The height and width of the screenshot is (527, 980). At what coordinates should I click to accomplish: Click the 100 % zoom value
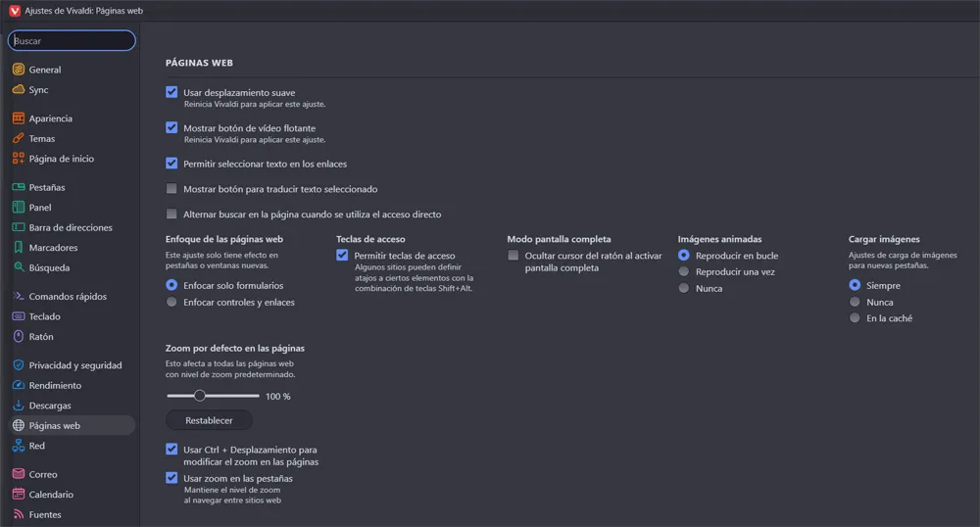click(278, 397)
